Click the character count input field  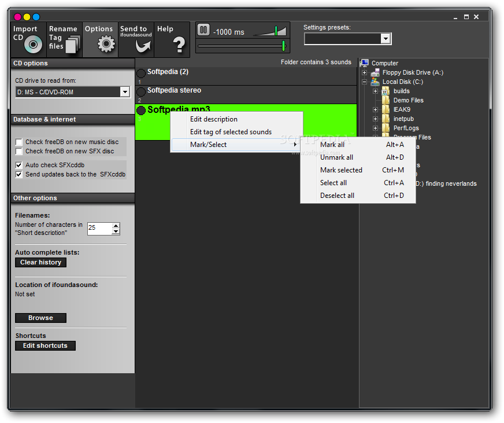[x=99, y=229]
